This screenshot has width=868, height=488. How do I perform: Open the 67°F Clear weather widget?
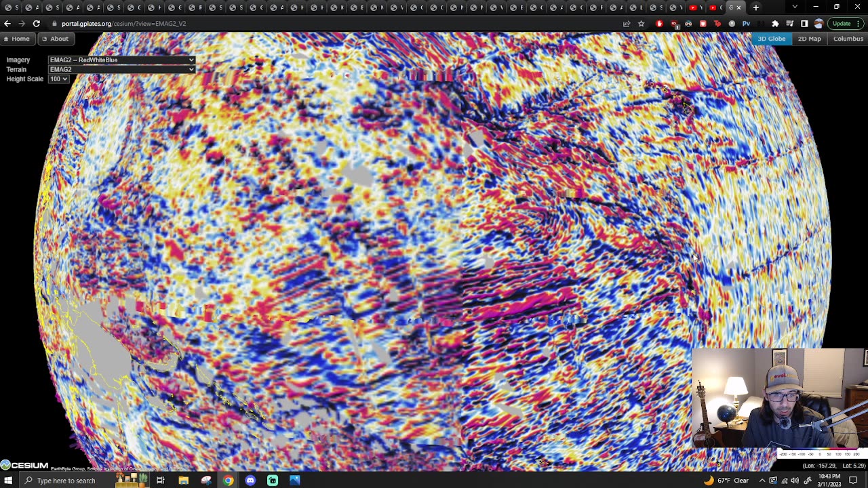click(726, 481)
